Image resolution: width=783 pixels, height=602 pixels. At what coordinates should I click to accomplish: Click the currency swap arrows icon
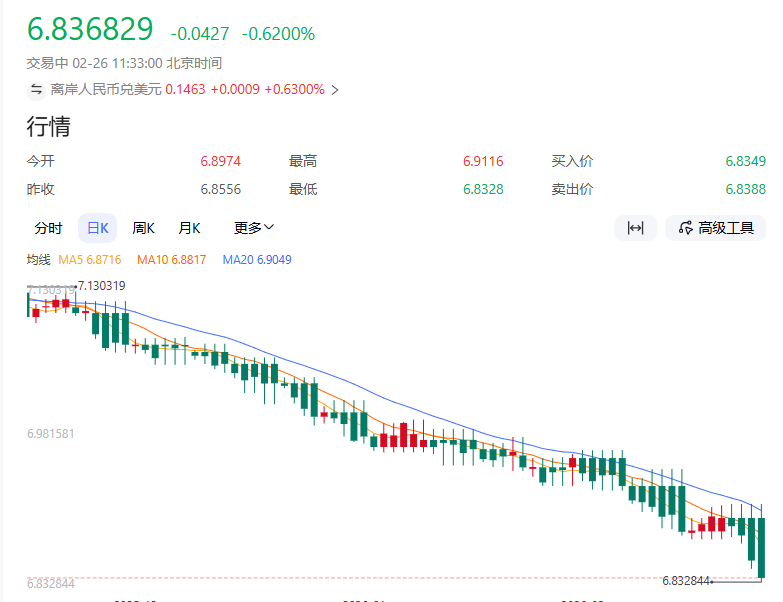(36, 89)
